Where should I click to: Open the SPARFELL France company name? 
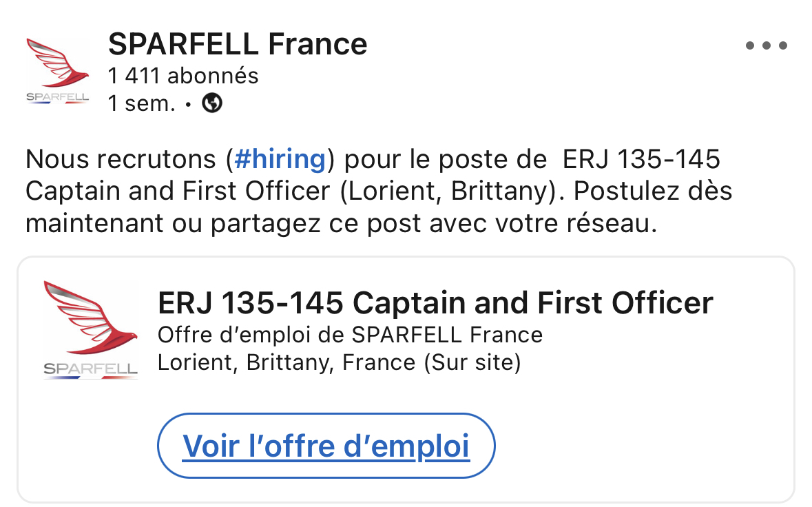point(238,44)
